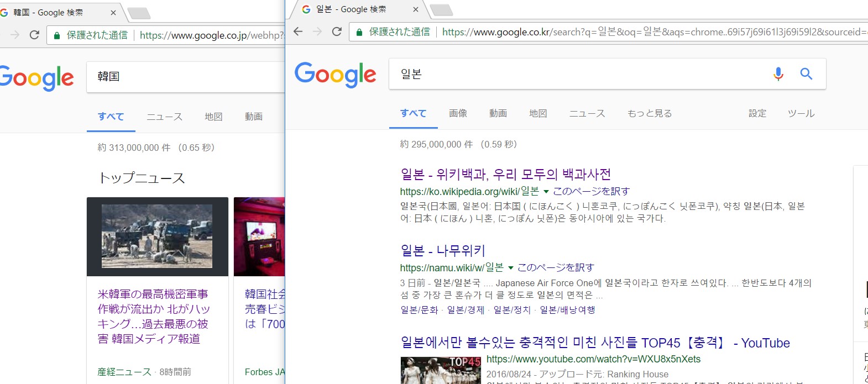
Task: Reload the page in right Chrome window
Action: 337,31
